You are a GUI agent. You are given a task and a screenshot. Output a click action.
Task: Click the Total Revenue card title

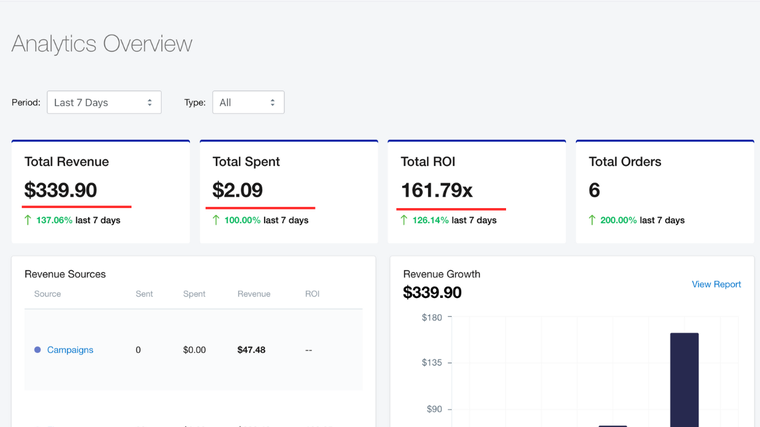click(x=66, y=161)
